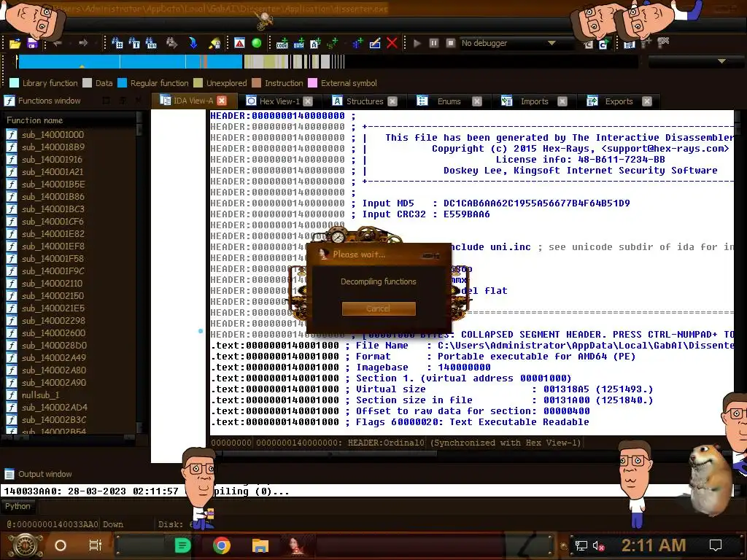Click the Functions window title icon
The image size is (747, 560).
[9, 101]
